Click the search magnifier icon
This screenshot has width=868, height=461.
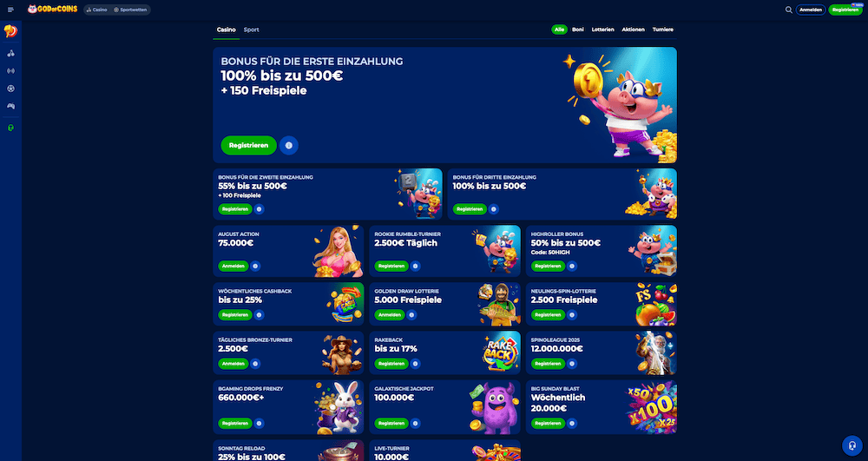[x=788, y=10]
